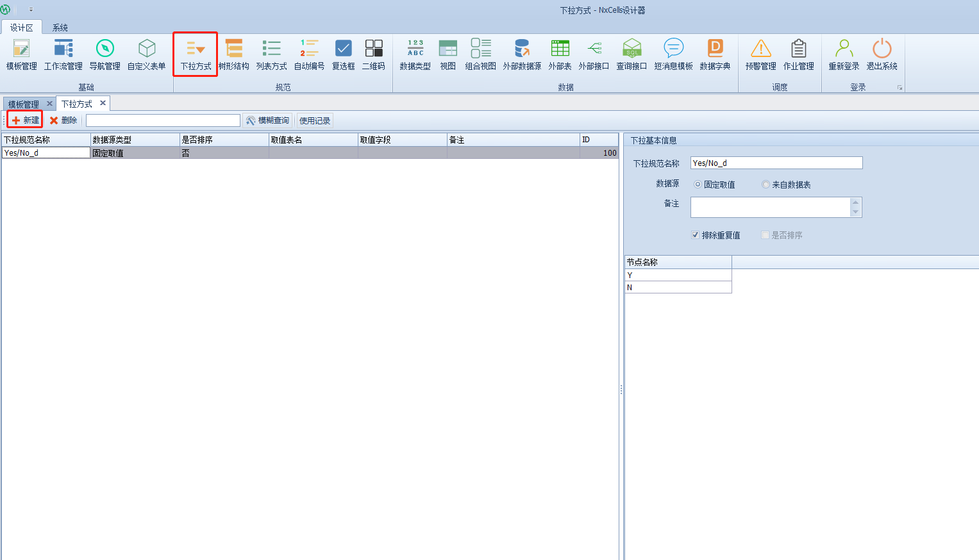The height and width of the screenshot is (560, 979).
Task: Click the 模糊查询 search button
Action: [268, 120]
